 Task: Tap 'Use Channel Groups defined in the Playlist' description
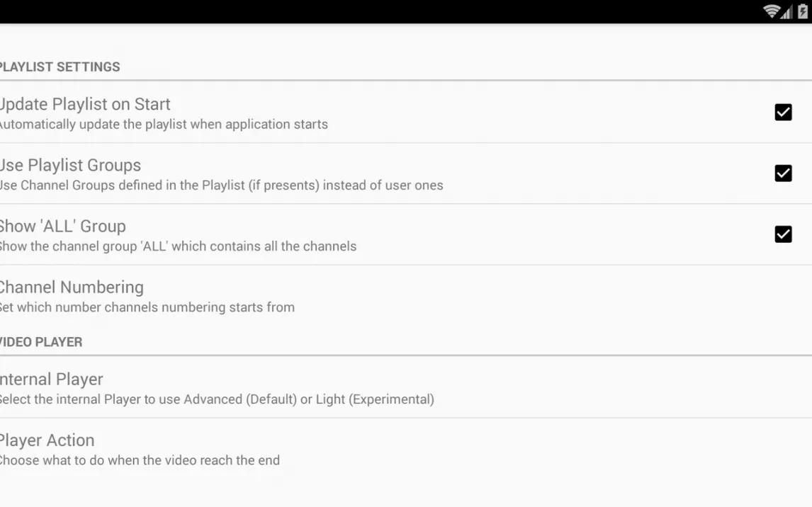point(222,186)
